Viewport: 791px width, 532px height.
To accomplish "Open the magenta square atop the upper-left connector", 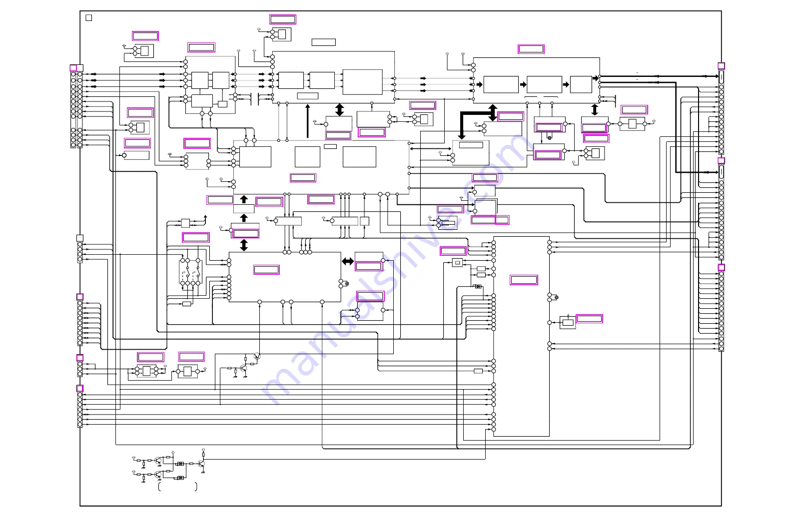I will (x=73, y=68).
